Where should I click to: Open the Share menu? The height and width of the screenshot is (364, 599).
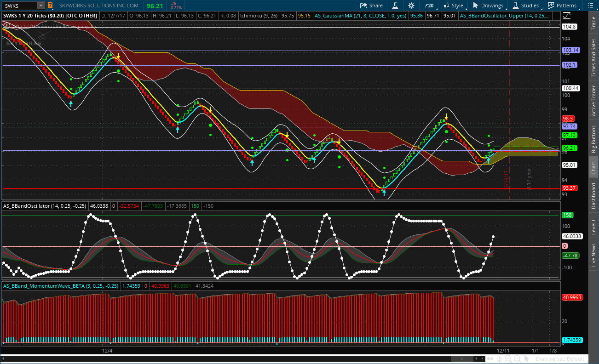(x=371, y=6)
